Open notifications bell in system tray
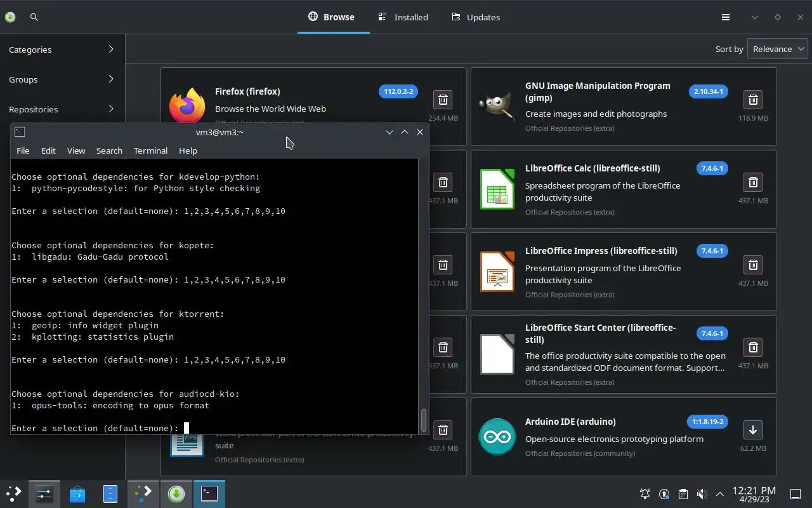Image resolution: width=812 pixels, height=508 pixels. 645,494
